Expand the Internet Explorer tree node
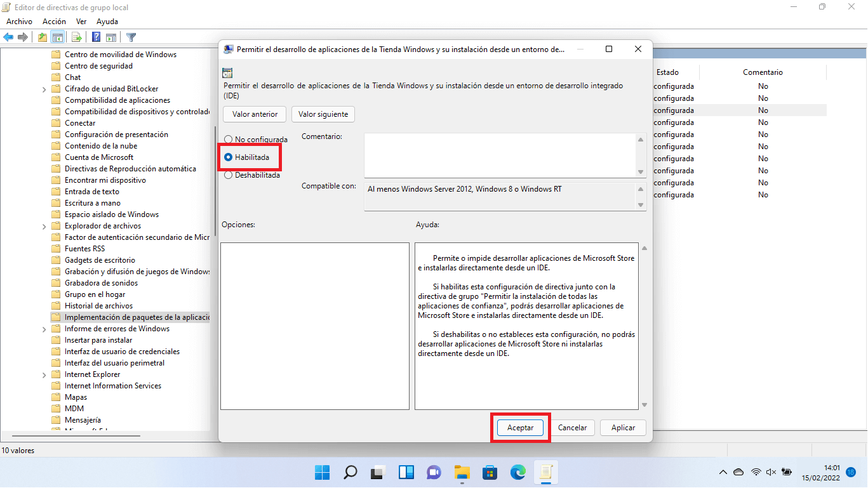The image size is (868, 488). coord(44,374)
